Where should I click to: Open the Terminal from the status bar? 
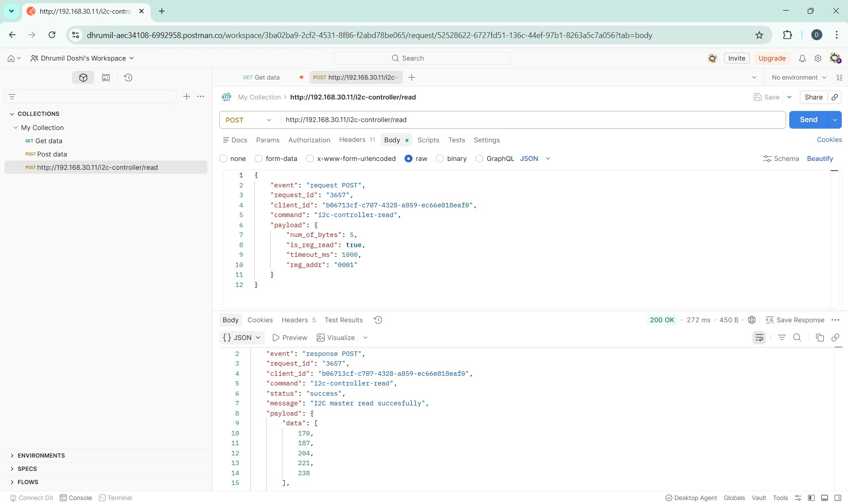(119, 497)
